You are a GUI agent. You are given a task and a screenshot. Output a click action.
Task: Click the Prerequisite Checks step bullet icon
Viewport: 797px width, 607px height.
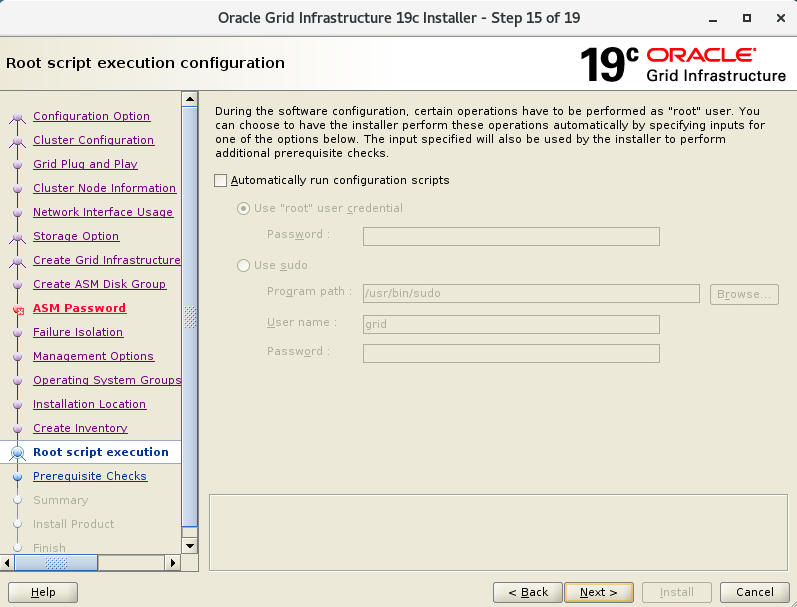coord(17,477)
